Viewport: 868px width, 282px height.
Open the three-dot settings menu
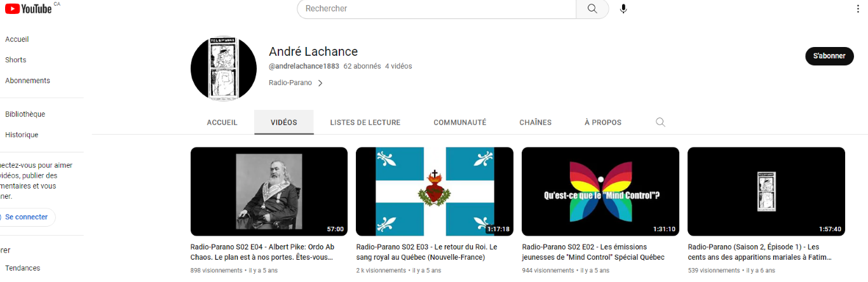pos(858,9)
